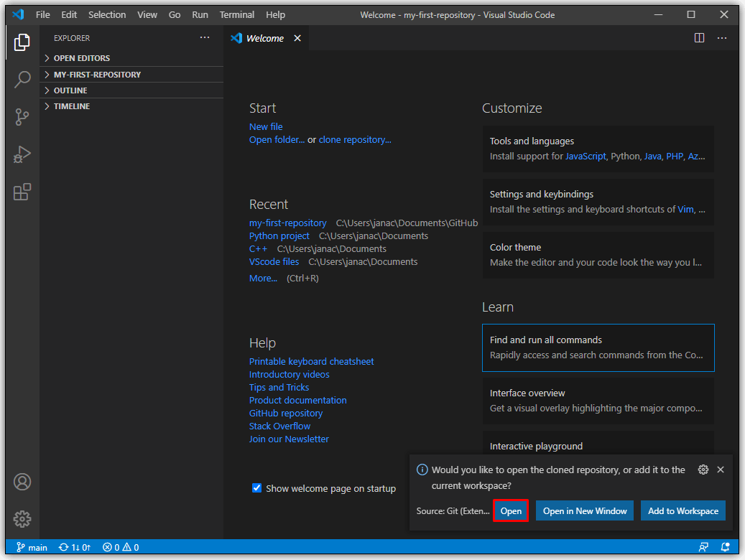745x560 pixels.
Task: Open the Edit menu
Action: click(69, 15)
